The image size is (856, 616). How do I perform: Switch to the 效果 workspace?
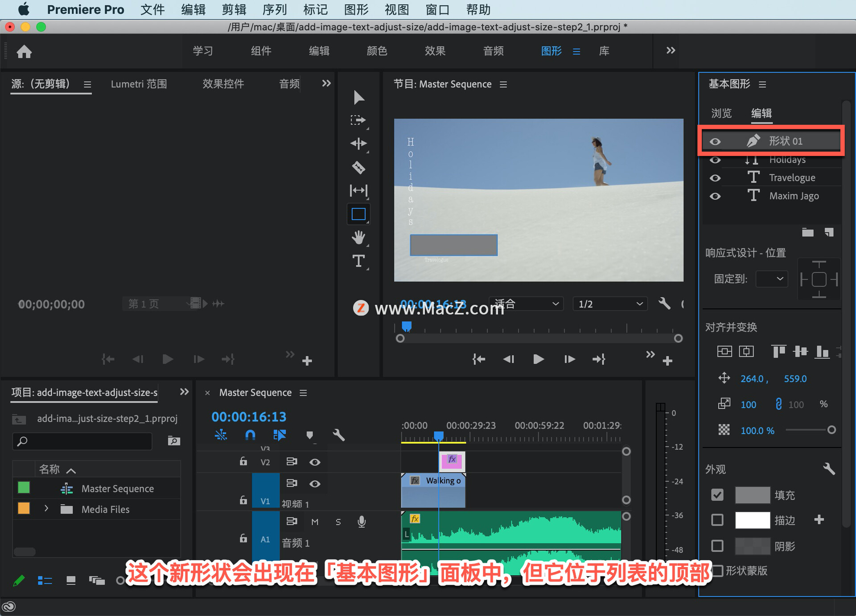(435, 51)
